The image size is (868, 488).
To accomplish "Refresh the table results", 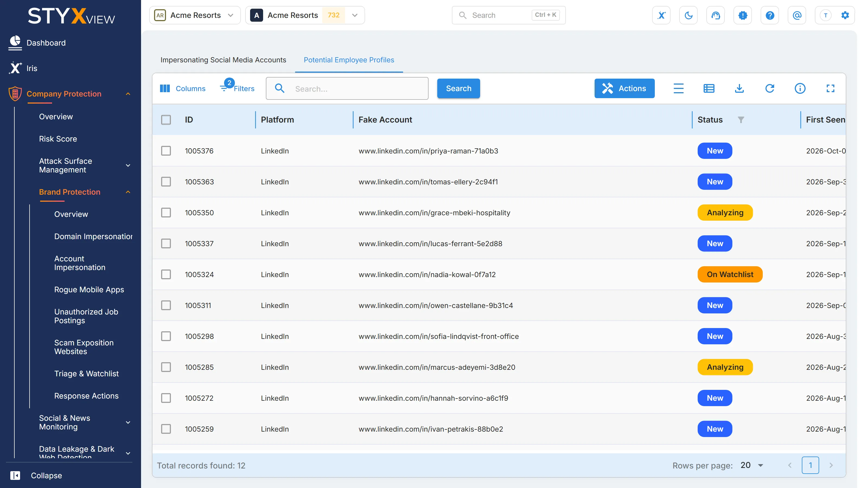I will pyautogui.click(x=770, y=88).
